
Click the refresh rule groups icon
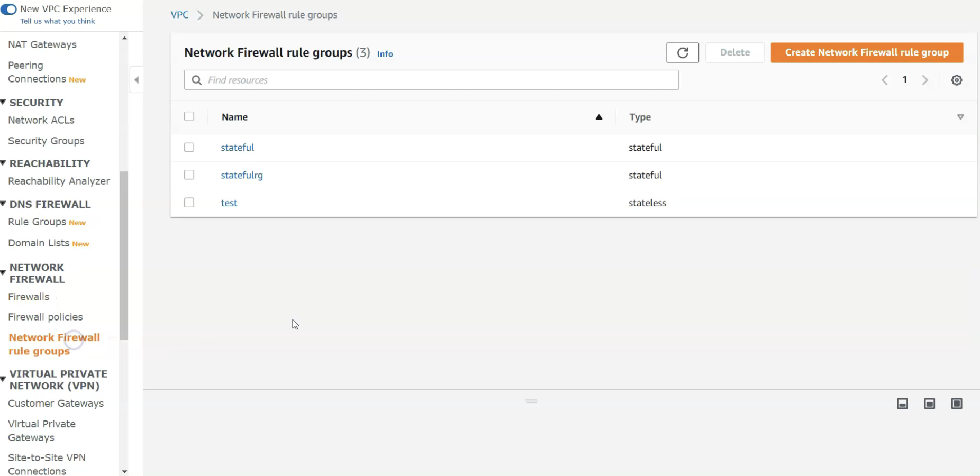(682, 53)
